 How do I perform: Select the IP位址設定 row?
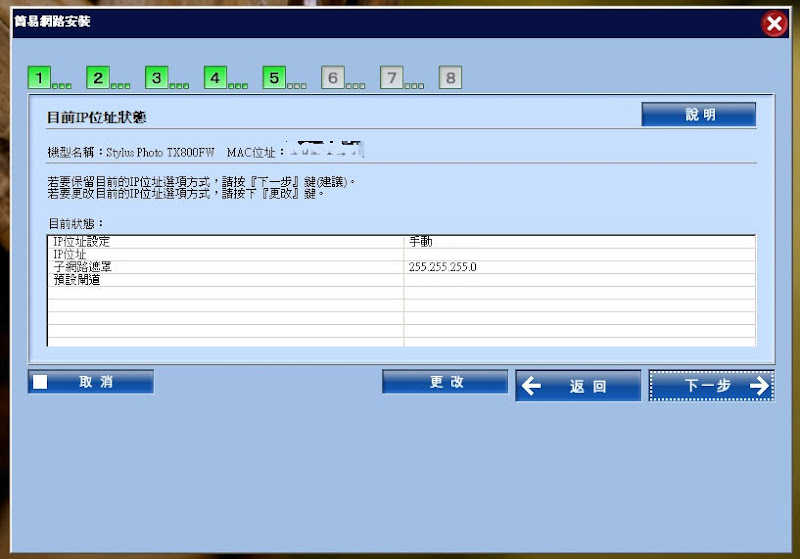tap(401, 242)
